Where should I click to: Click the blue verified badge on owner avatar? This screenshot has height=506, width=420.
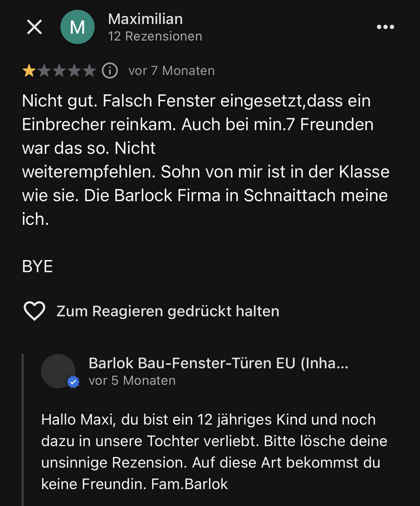point(73,382)
